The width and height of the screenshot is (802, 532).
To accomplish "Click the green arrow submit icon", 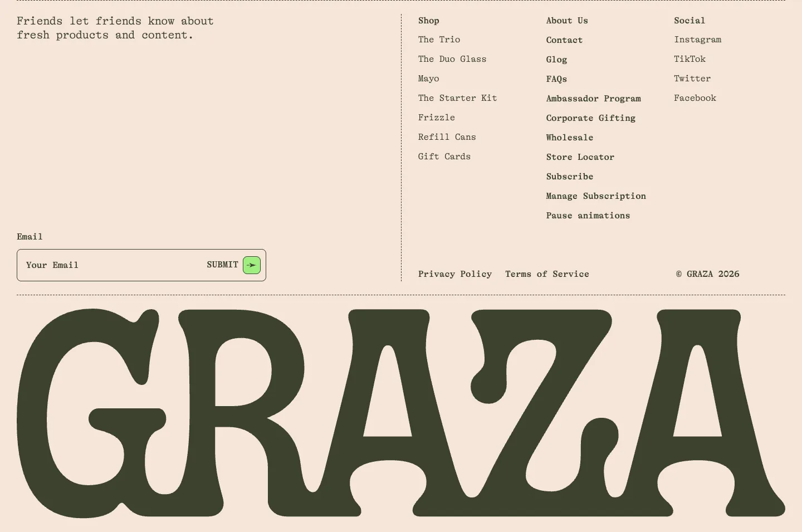I will point(252,265).
